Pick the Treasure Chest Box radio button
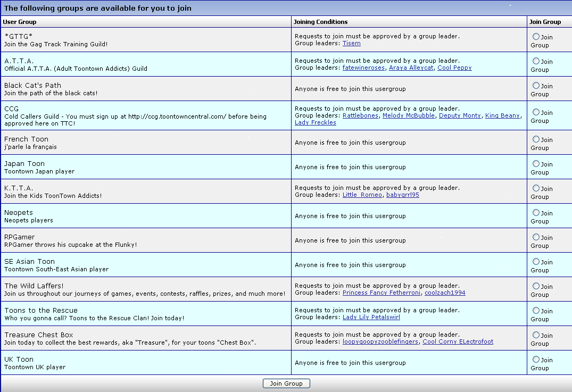Image resolution: width=572 pixels, height=392 pixels. click(x=536, y=335)
